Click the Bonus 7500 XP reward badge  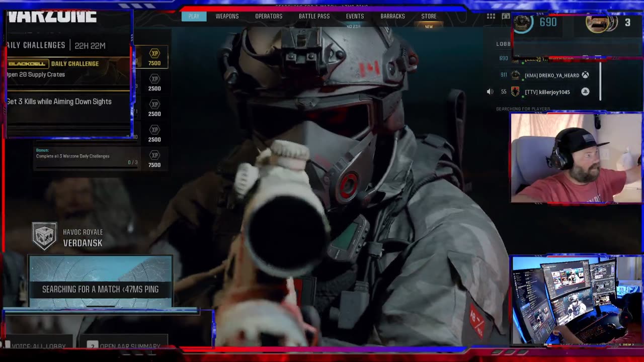click(x=154, y=160)
